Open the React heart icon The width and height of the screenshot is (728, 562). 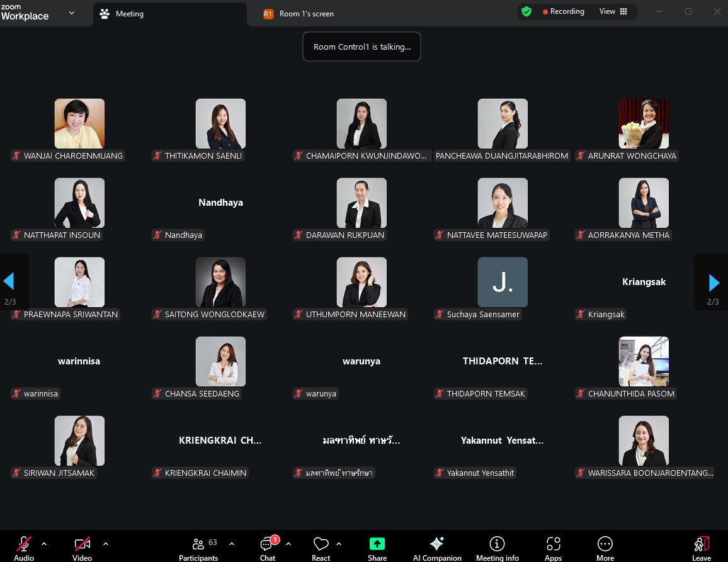(x=321, y=544)
